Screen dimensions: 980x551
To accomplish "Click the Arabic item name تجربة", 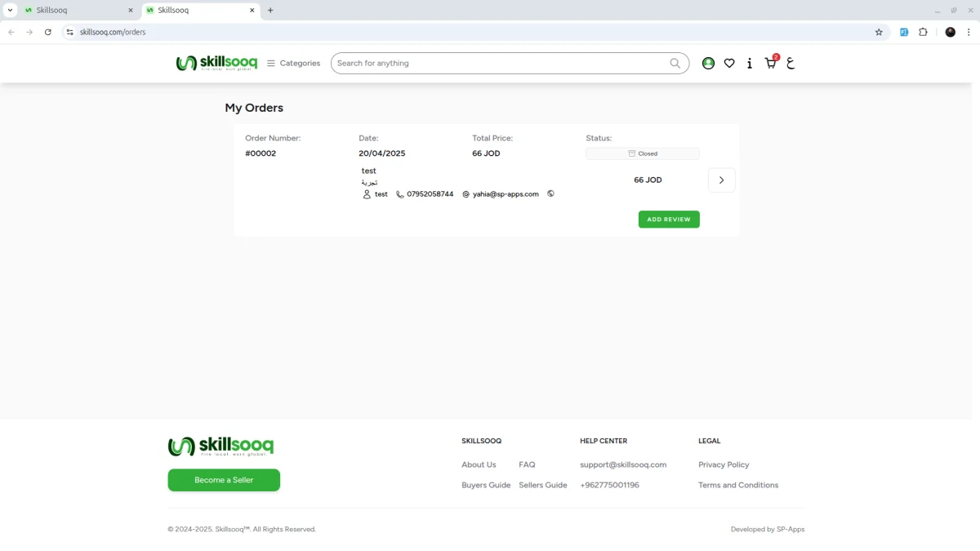I will pyautogui.click(x=369, y=182).
